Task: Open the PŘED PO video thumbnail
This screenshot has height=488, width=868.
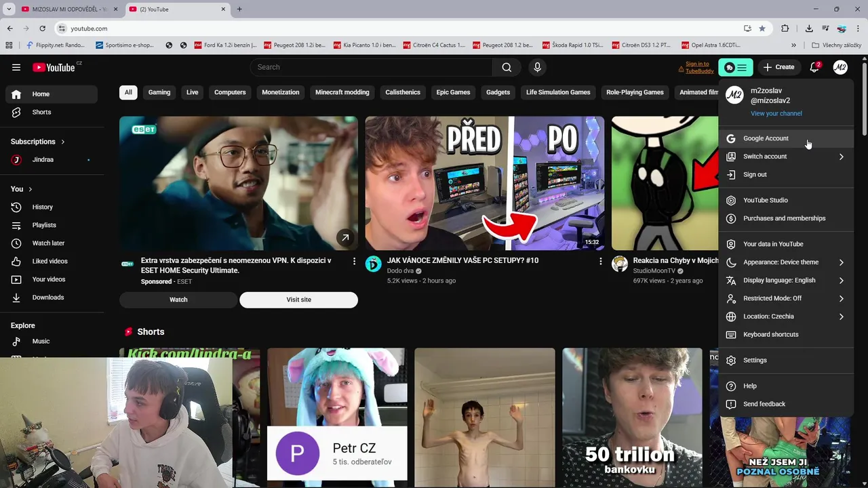Action: coord(484,183)
